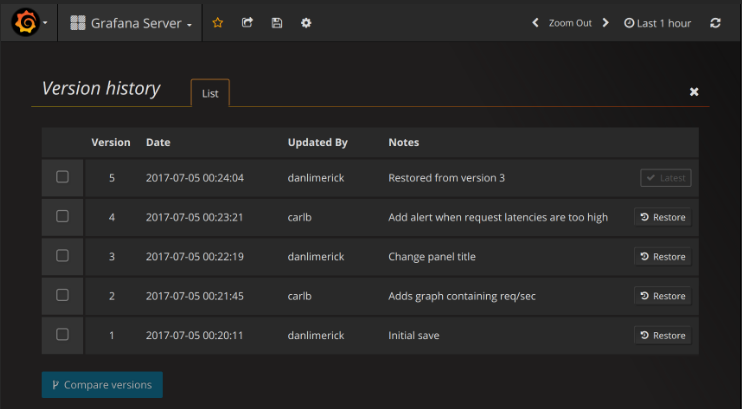
Task: Close the Version history panel
Action: (694, 92)
